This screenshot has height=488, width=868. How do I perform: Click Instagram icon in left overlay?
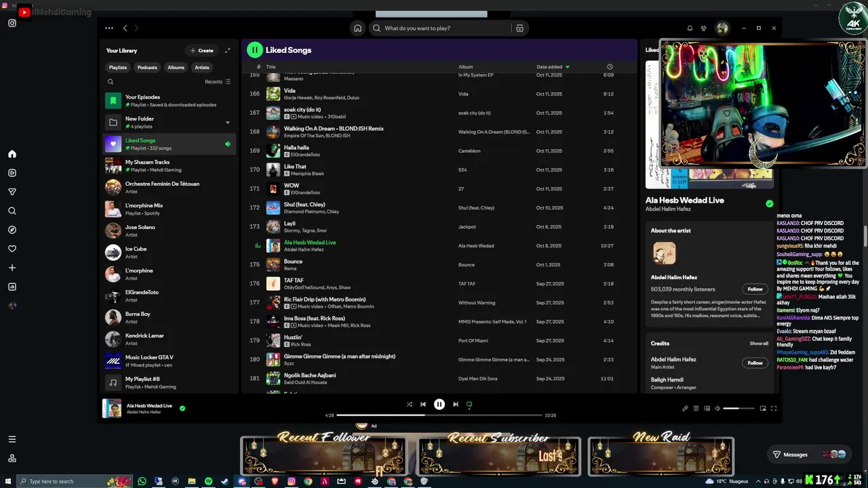tap(12, 23)
